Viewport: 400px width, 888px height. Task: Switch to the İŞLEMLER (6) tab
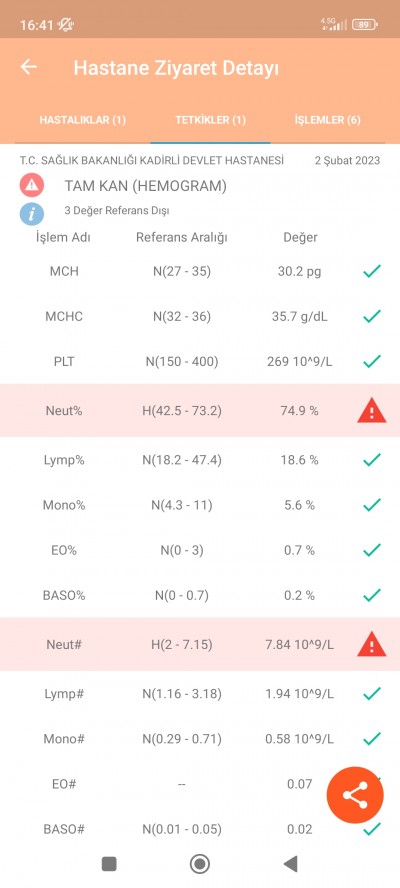(327, 120)
